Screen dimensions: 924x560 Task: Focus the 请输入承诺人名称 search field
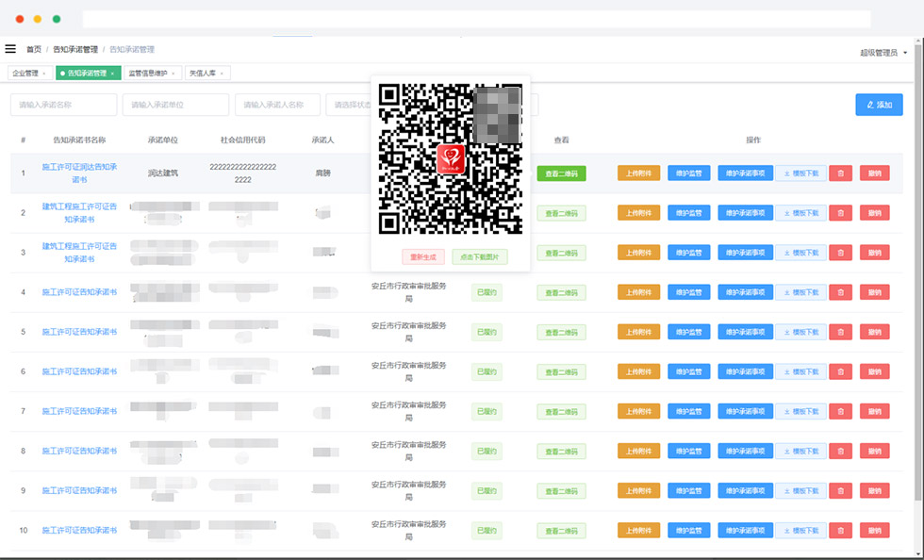pyautogui.click(x=277, y=105)
